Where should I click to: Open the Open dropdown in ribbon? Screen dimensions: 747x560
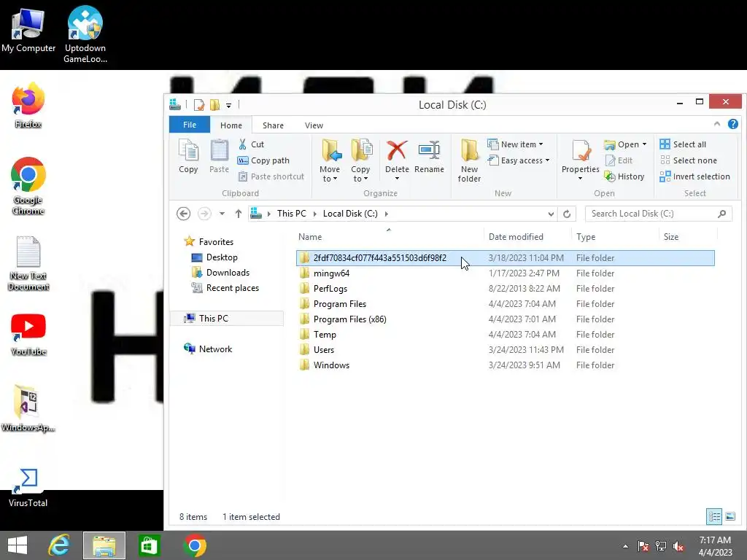(625, 144)
